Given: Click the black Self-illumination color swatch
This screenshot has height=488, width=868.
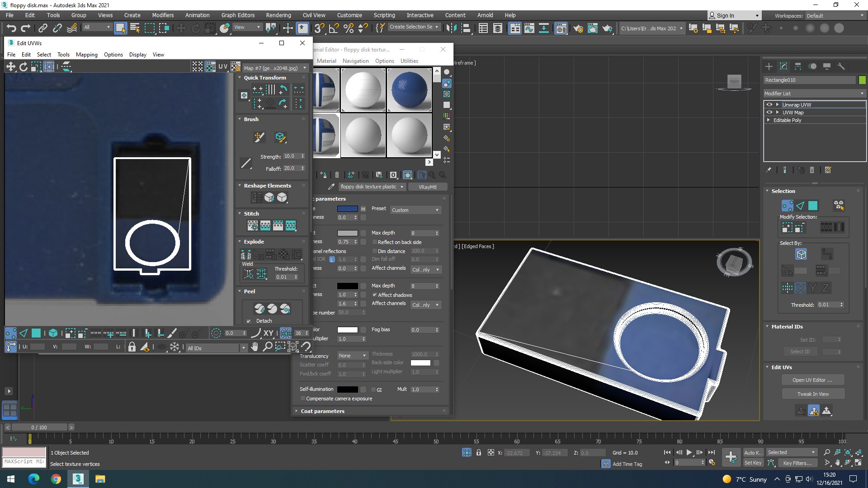Looking at the screenshot, I should [x=347, y=389].
